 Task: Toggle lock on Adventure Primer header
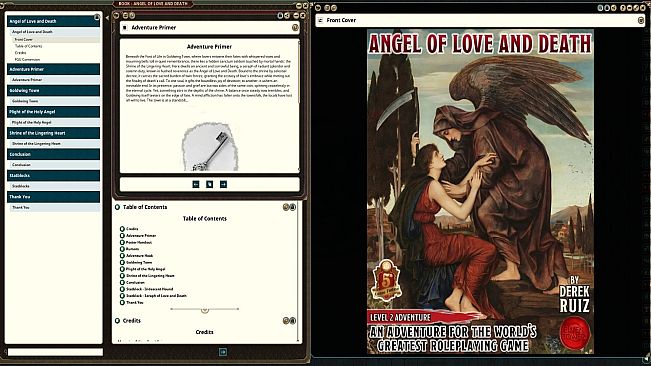(295, 27)
